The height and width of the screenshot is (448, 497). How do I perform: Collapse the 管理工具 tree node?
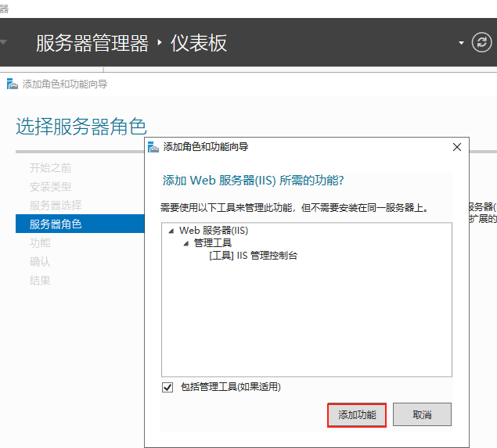186,243
